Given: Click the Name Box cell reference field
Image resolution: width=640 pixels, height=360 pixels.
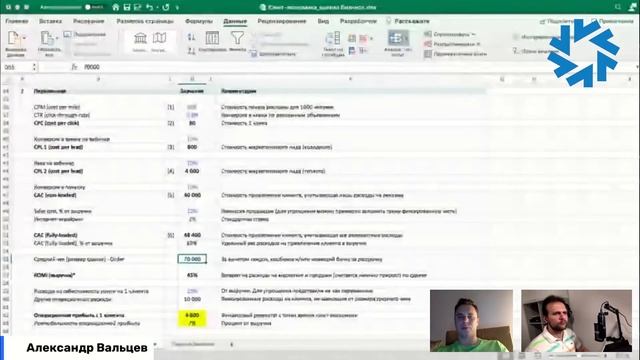Looking at the screenshot, I should [x=16, y=67].
